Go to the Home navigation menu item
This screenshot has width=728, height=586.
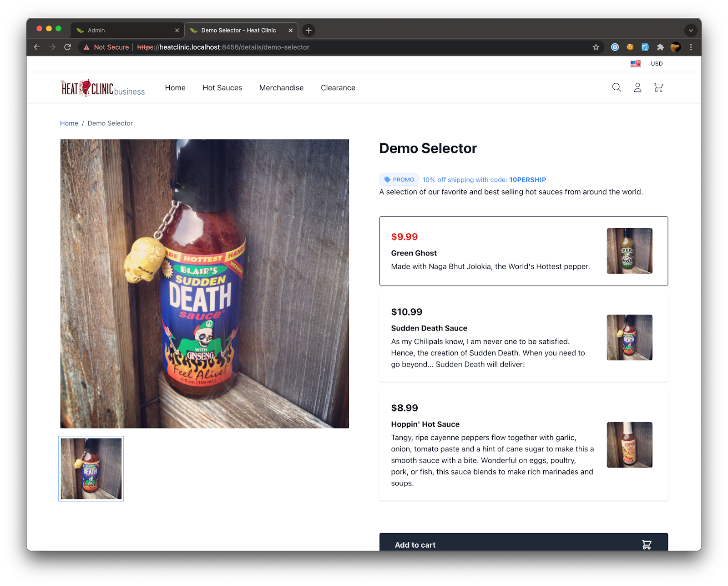coord(175,88)
